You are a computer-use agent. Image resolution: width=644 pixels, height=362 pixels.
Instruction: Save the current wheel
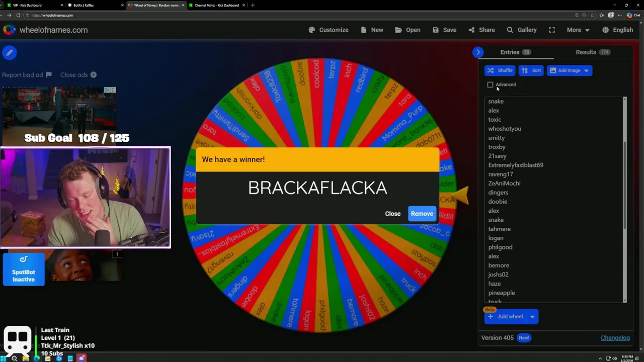click(x=444, y=30)
